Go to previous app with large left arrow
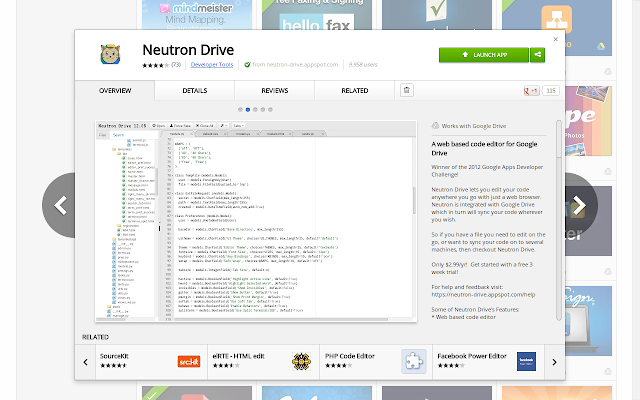Viewport: 640px width, 400px height. pyautogui.click(x=59, y=205)
